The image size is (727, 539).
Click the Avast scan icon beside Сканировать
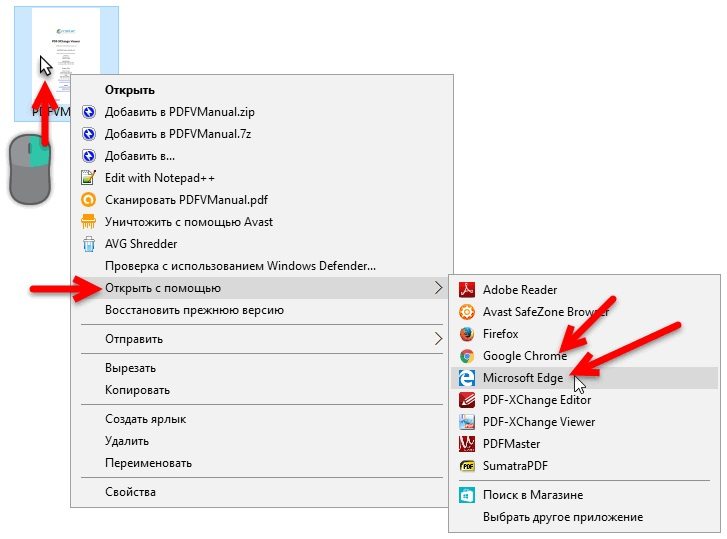[89, 200]
